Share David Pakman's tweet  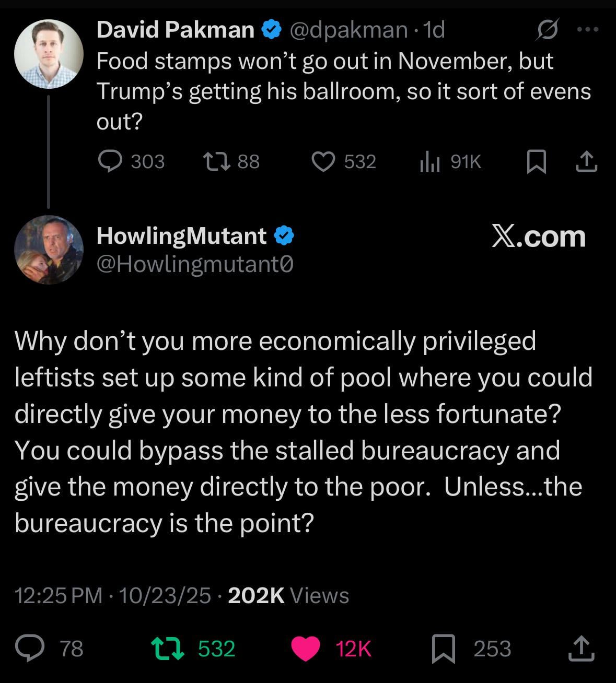[x=586, y=161]
